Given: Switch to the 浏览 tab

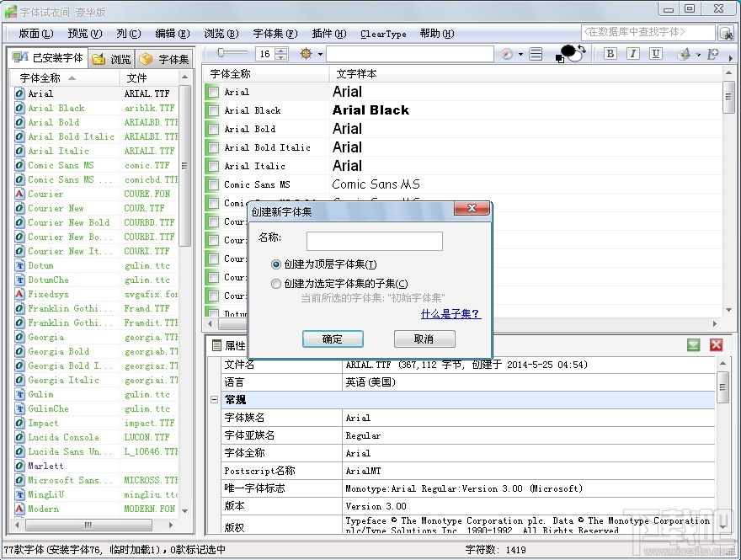Looking at the screenshot, I should point(110,59).
